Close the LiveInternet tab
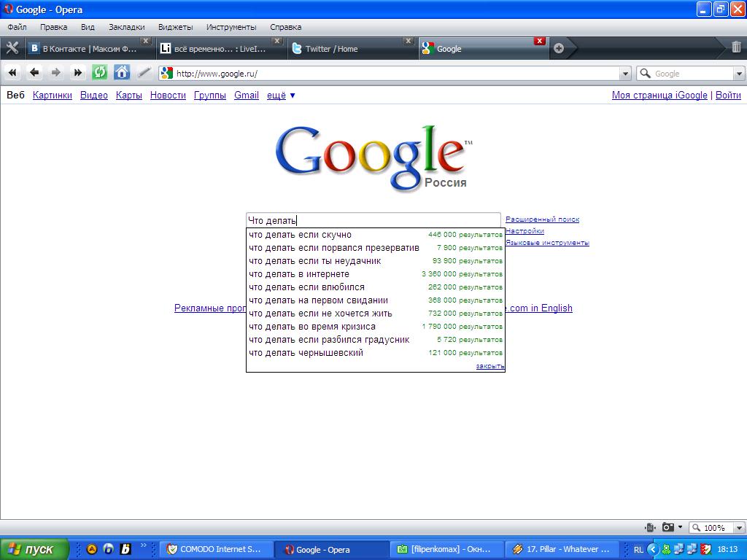The image size is (747, 560). [277, 41]
